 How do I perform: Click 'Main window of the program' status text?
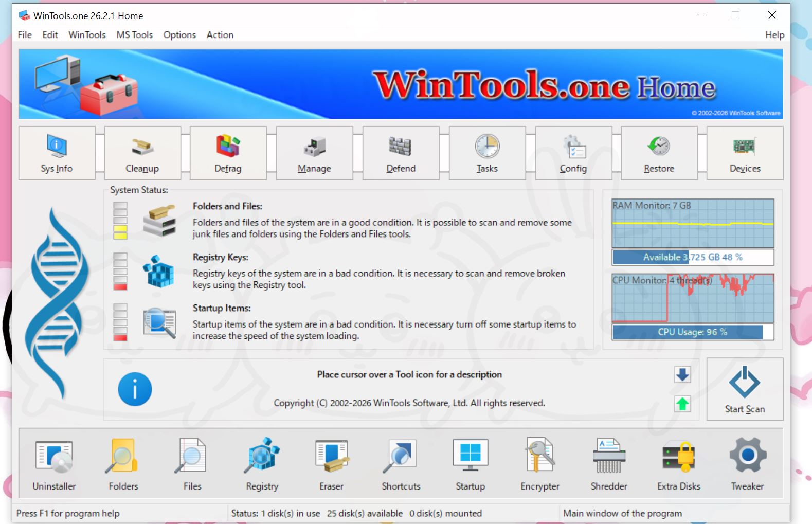[x=622, y=513]
